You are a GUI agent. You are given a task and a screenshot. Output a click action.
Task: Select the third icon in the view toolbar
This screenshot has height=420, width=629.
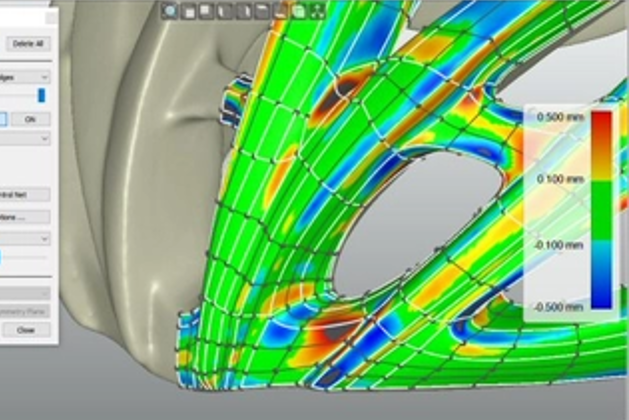tap(205, 11)
